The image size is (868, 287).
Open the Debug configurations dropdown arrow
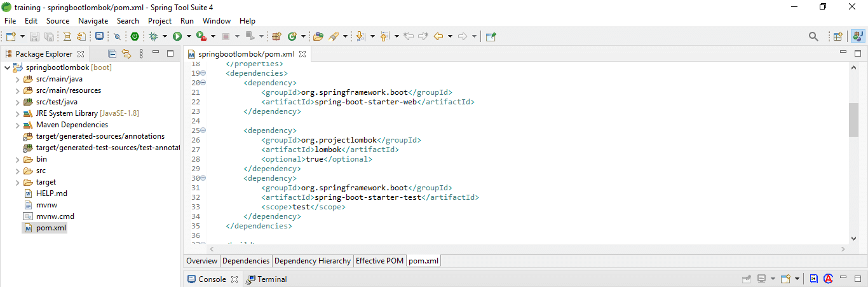click(x=165, y=36)
